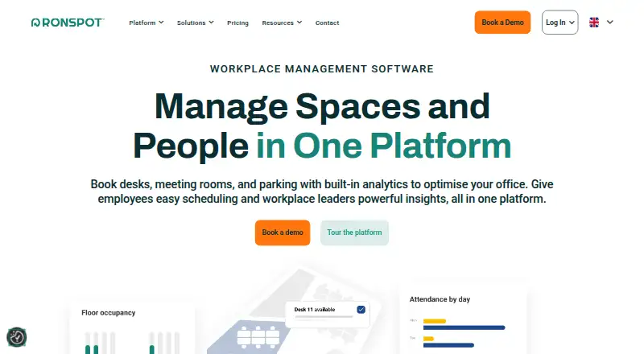The width and height of the screenshot is (644, 354).
Task: Open the Log In dropdown
Action: click(x=559, y=23)
